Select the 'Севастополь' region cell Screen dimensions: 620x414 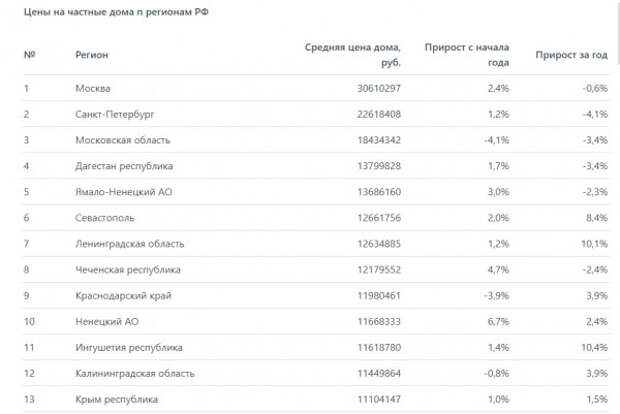point(105,218)
